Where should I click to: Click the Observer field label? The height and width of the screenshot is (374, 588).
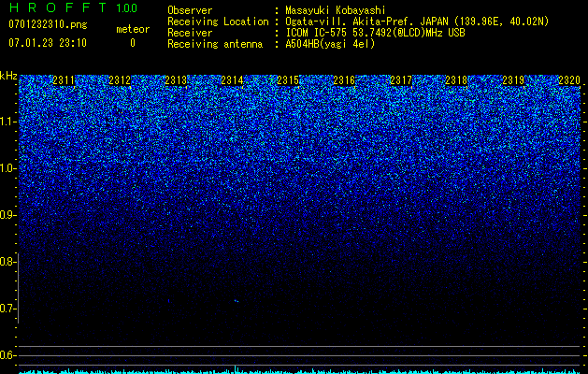(190, 10)
